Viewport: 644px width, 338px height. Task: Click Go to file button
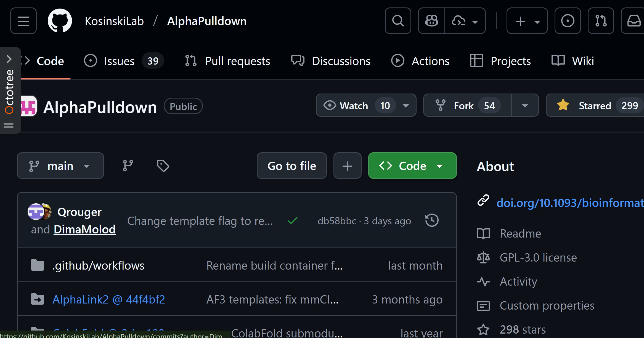click(291, 166)
